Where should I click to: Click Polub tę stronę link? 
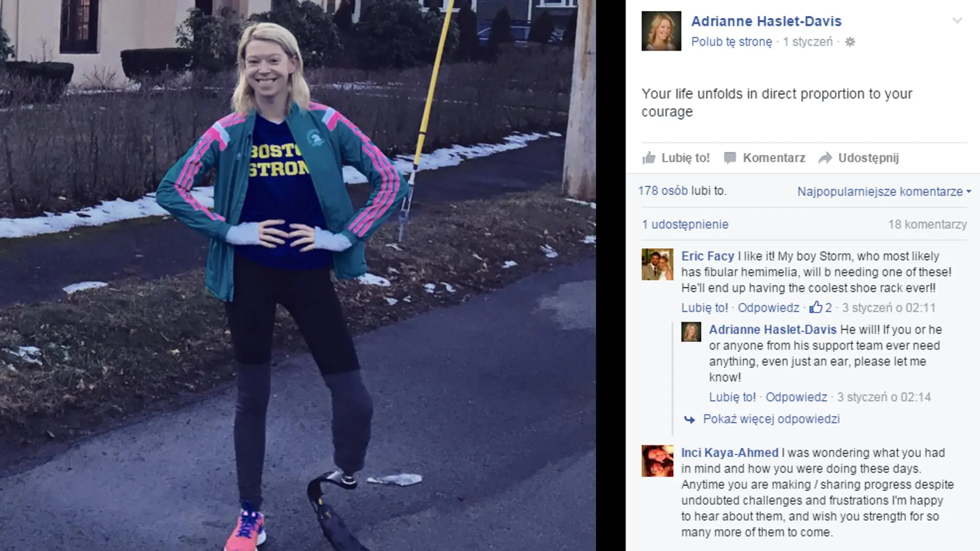pos(731,42)
